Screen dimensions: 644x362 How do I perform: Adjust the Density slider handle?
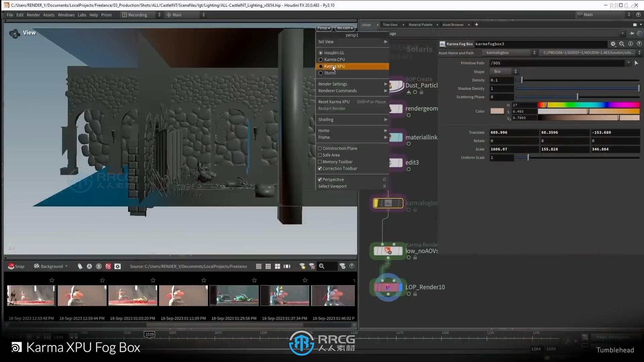click(x=522, y=80)
